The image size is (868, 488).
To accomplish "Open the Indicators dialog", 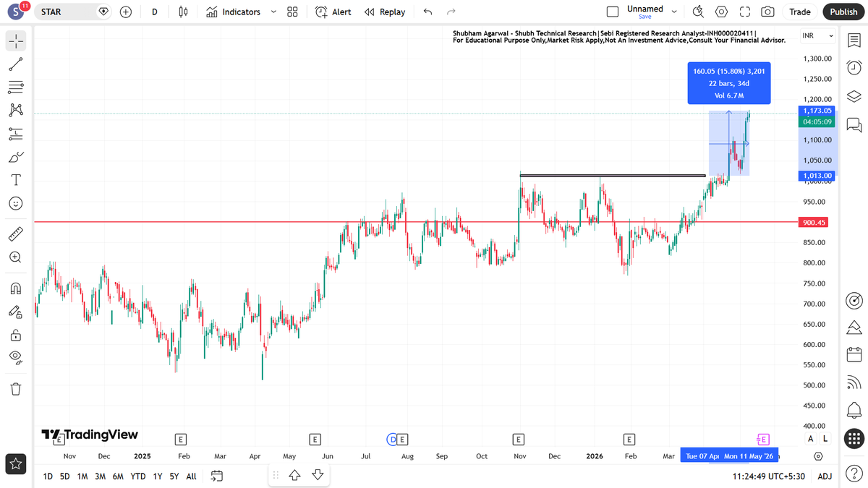I will tap(233, 12).
